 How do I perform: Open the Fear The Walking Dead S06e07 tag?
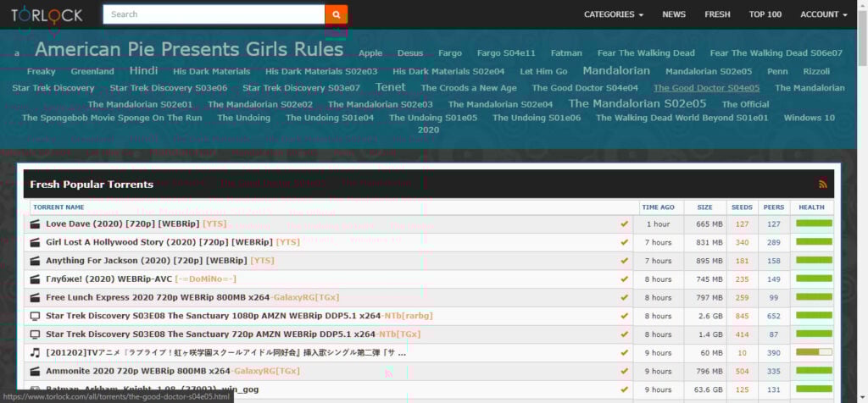pos(776,53)
